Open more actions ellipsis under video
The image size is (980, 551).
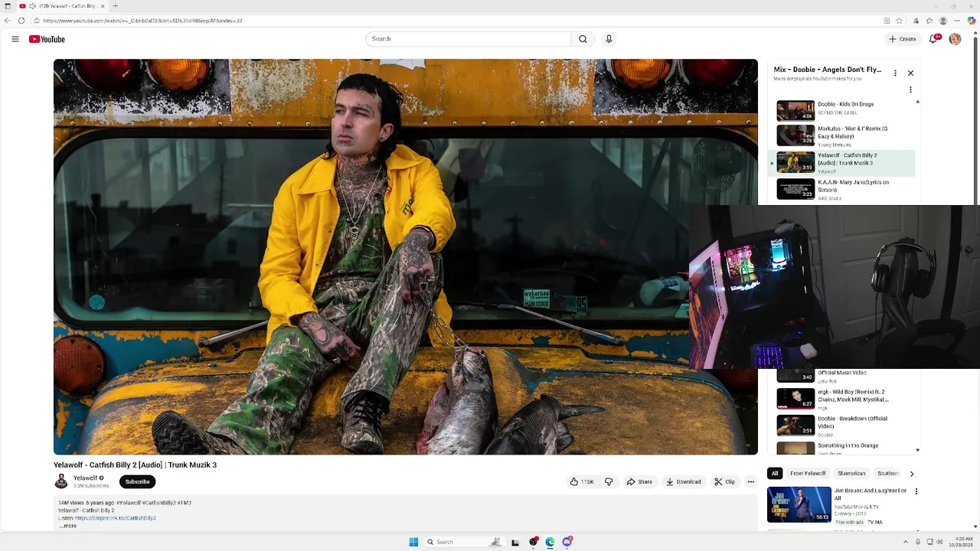(750, 481)
